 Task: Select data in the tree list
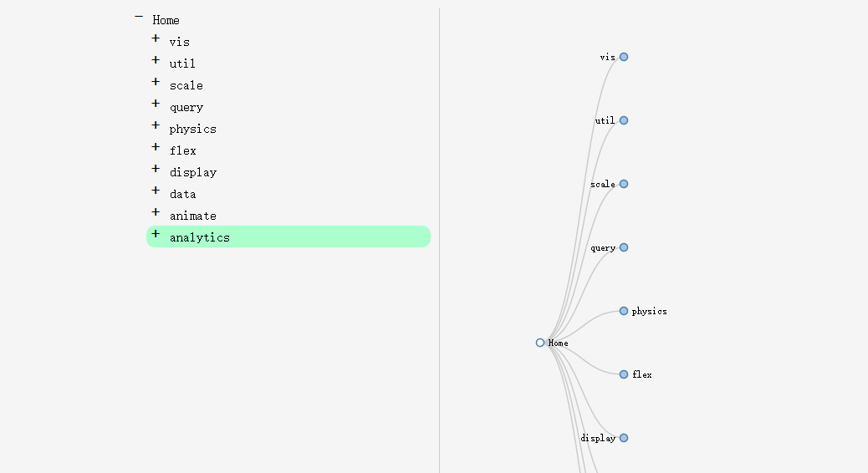[182, 194]
